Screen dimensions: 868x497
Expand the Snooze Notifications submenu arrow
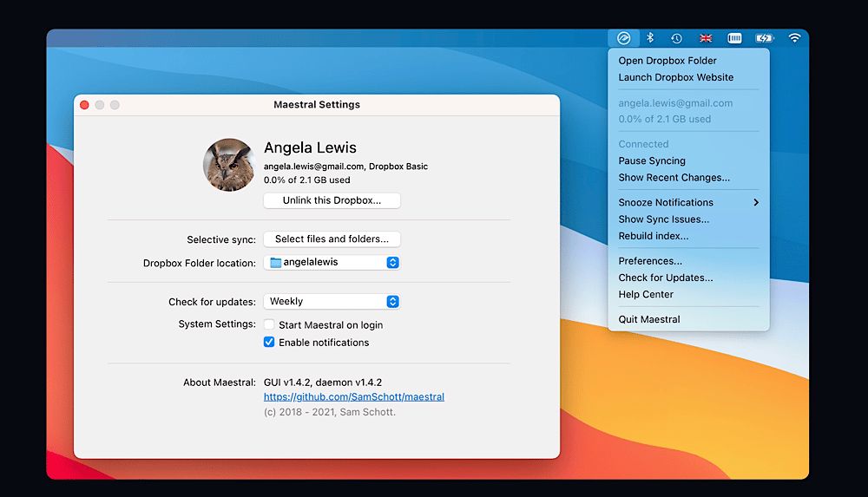coord(756,203)
